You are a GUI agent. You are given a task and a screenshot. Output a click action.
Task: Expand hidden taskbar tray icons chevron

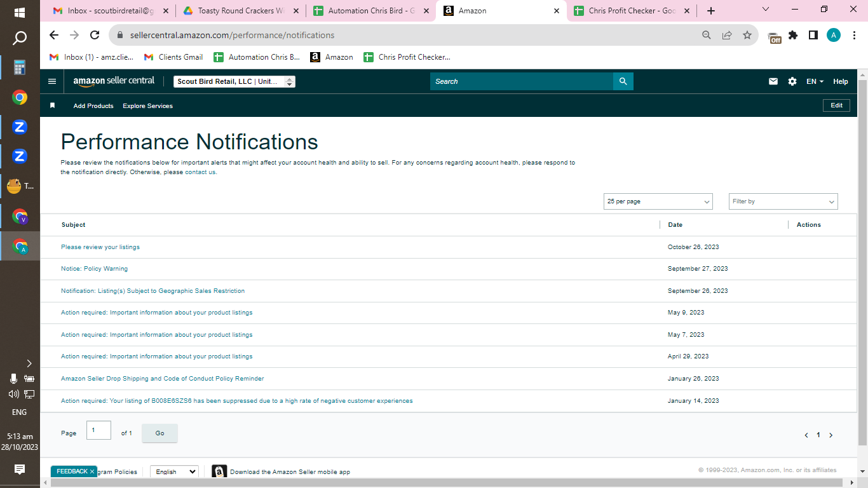point(29,363)
